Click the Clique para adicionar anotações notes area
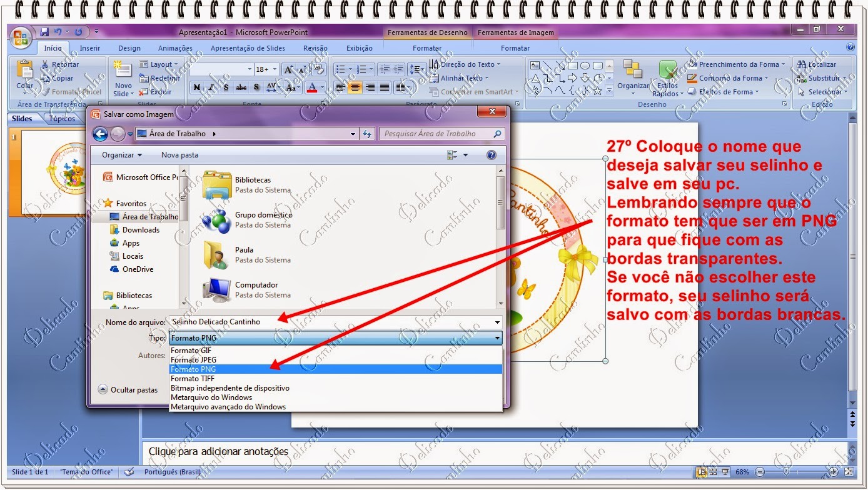868x490 pixels. click(x=497, y=451)
